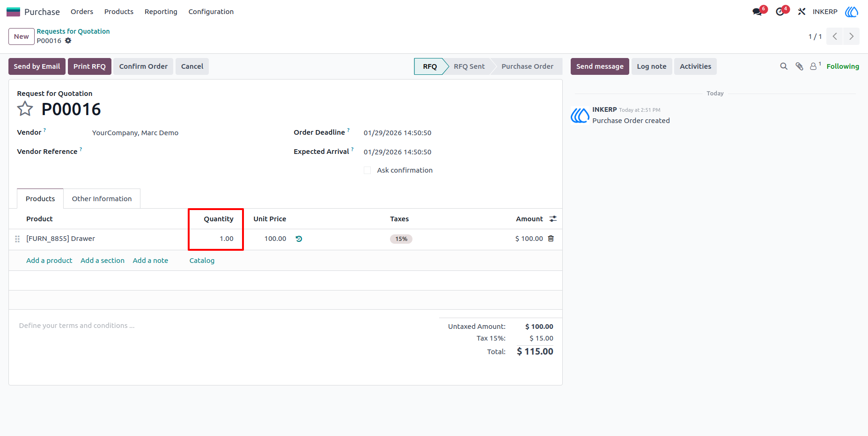868x436 pixels.
Task: Click RFQ Sent status stage
Action: (469, 66)
